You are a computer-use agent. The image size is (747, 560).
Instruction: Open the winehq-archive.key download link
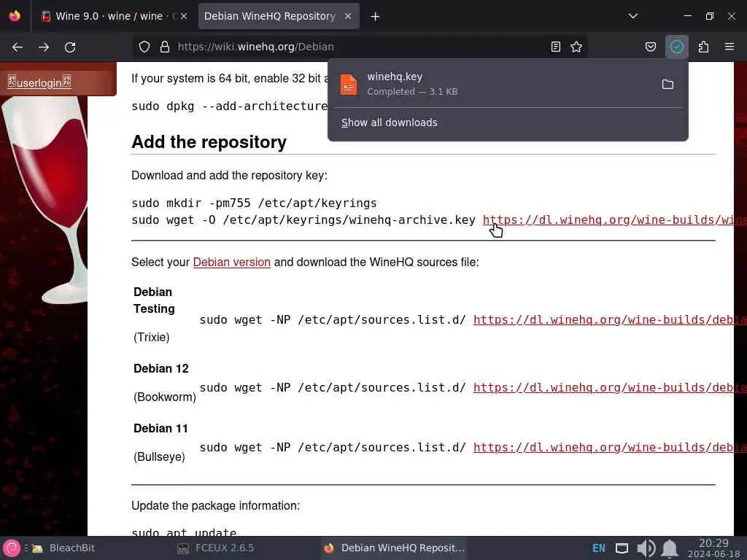[x=614, y=220]
